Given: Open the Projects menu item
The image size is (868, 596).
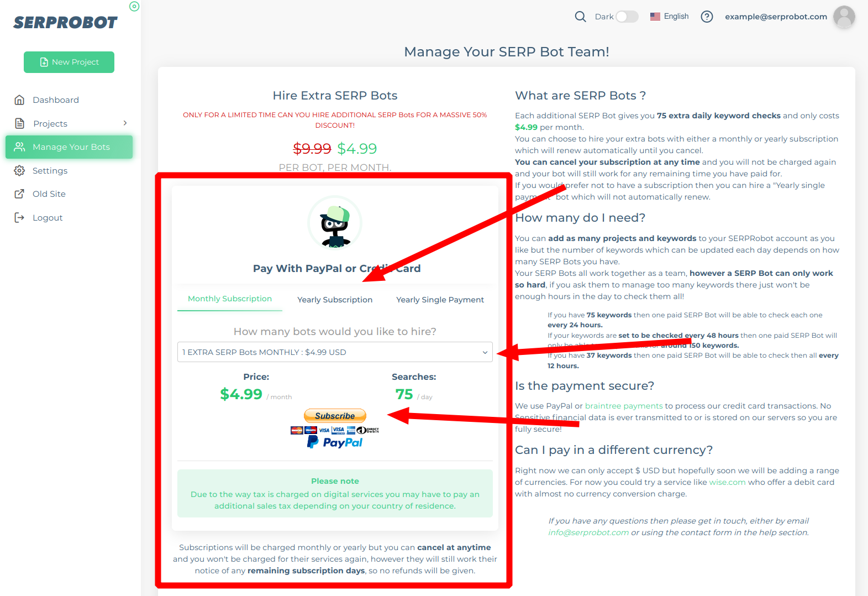Looking at the screenshot, I should coord(50,123).
